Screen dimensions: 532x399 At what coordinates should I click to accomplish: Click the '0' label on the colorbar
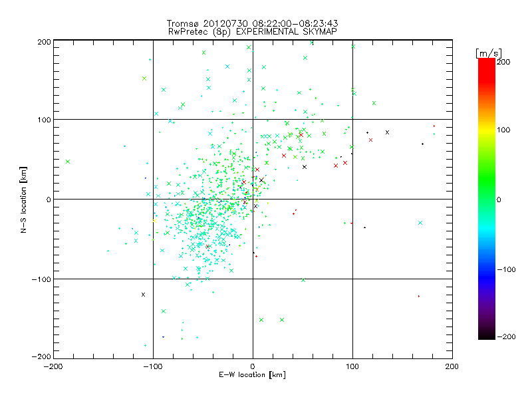499,199
